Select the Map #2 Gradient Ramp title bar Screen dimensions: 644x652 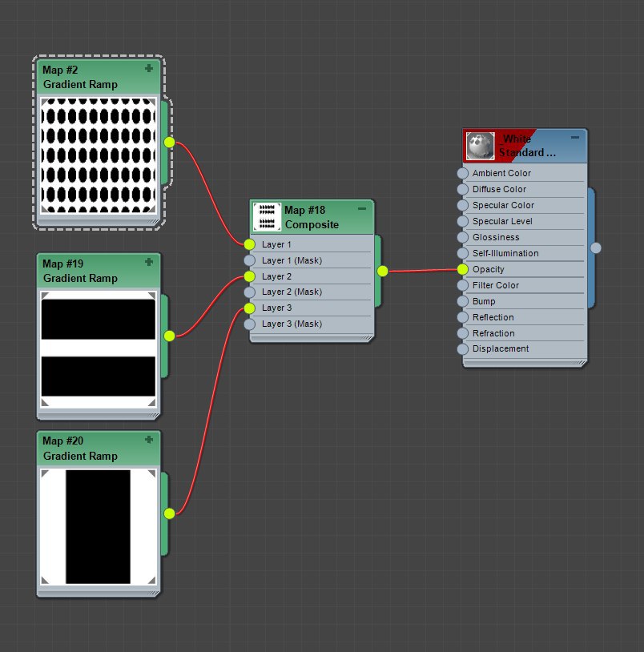[x=99, y=78]
